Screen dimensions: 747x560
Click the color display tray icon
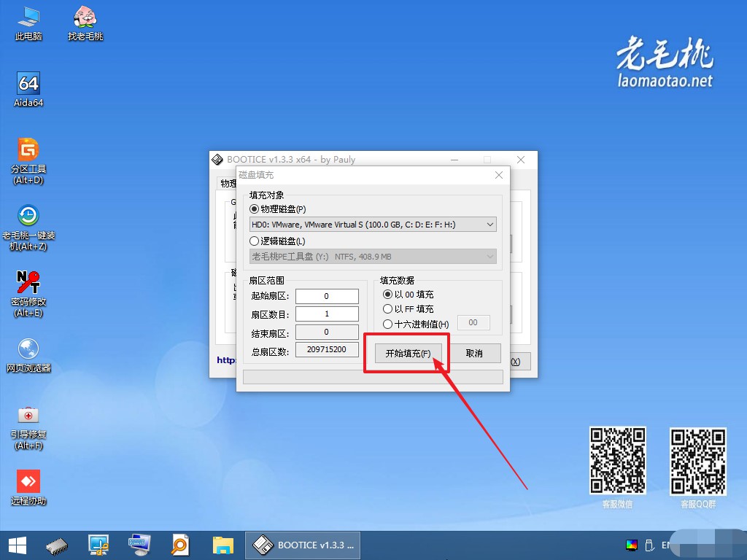click(632, 545)
